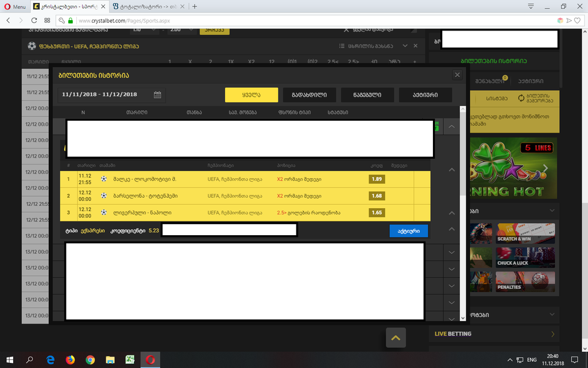Image resolution: width=588 pixels, height=368 pixels.
Task: Select the აქტიური tab in sidebar
Action: (x=531, y=80)
